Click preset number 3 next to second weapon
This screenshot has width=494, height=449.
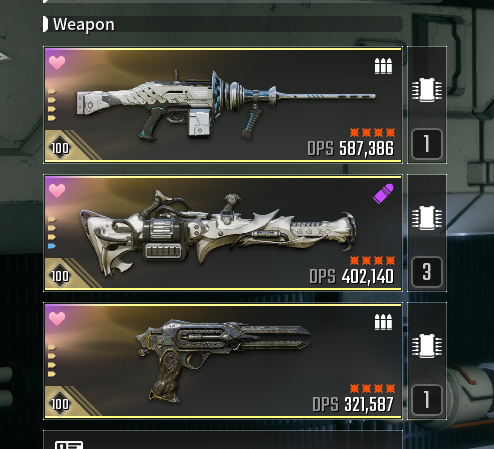427,272
